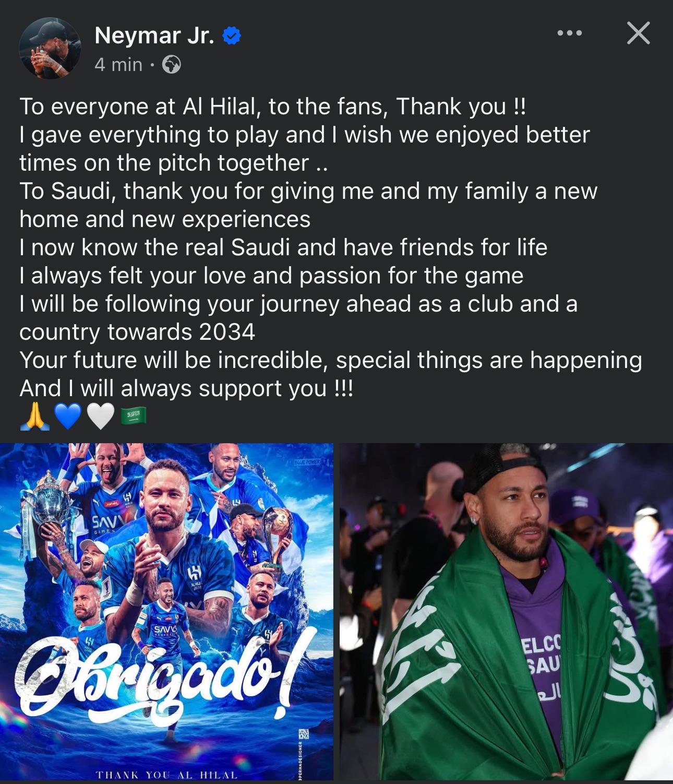This screenshot has width=673, height=784.
Task: Open the photo with green Saudi flag
Action: coord(506,612)
